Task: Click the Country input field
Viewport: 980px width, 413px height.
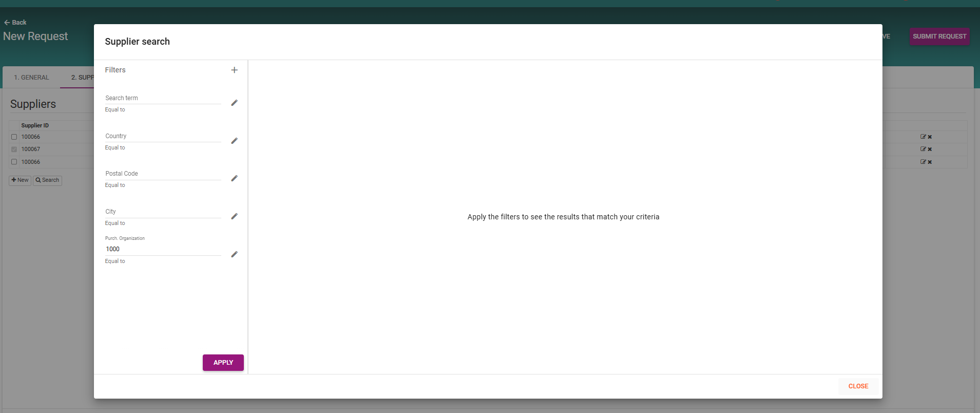Action: (163, 136)
